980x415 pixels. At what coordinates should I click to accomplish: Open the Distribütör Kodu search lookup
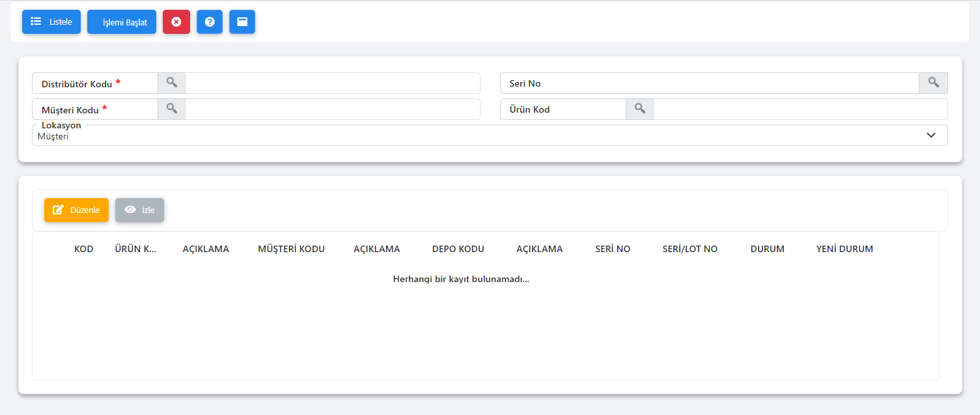171,83
